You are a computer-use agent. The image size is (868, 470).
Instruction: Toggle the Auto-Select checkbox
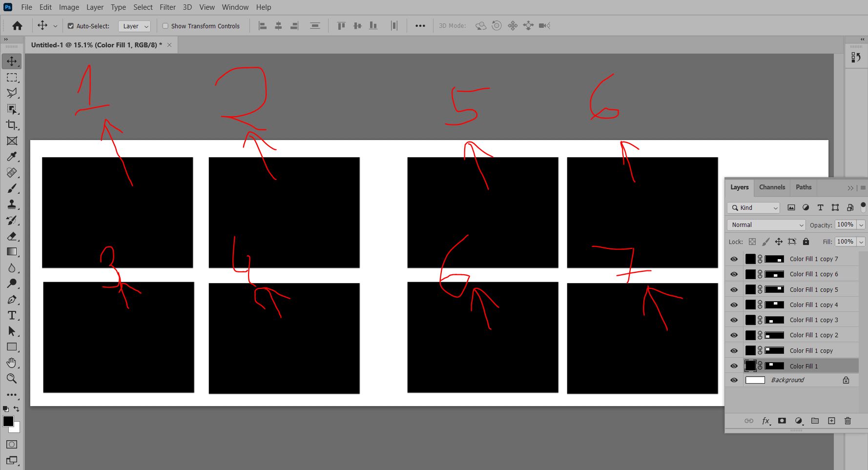tap(71, 26)
